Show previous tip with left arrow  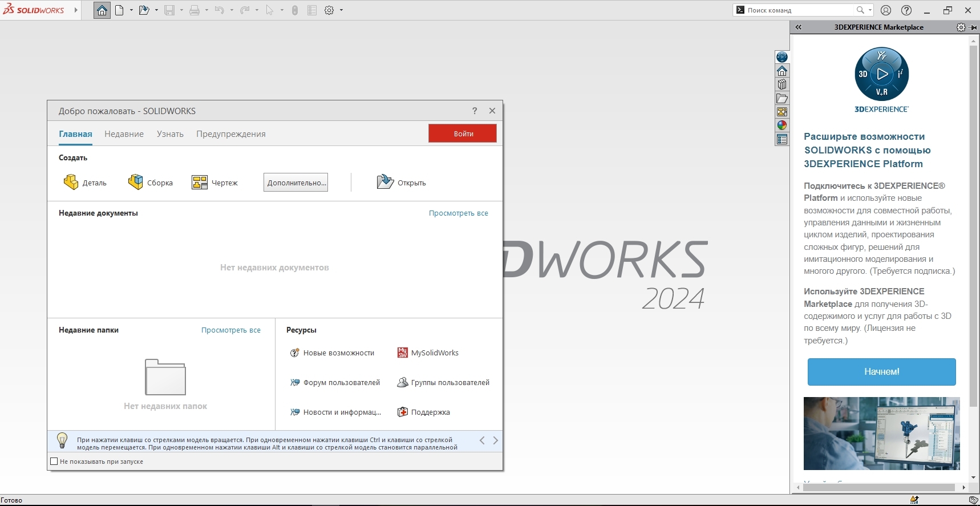(482, 440)
